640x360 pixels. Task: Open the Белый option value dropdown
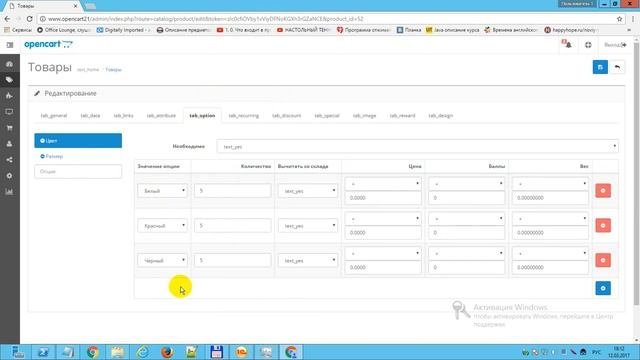click(162, 191)
